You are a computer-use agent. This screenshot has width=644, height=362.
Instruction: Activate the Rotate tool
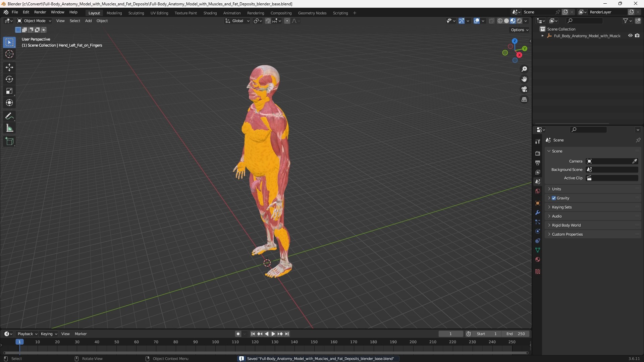[x=9, y=79]
